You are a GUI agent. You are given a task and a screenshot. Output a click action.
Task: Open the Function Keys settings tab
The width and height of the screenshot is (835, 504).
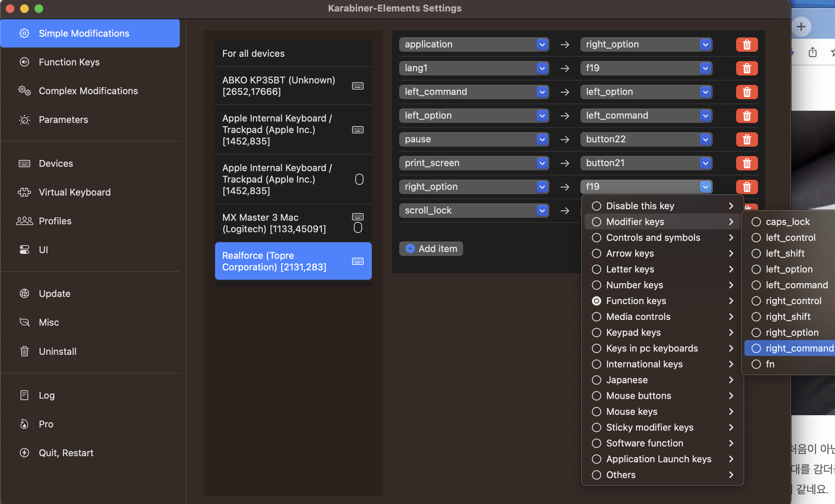pyautogui.click(x=69, y=62)
